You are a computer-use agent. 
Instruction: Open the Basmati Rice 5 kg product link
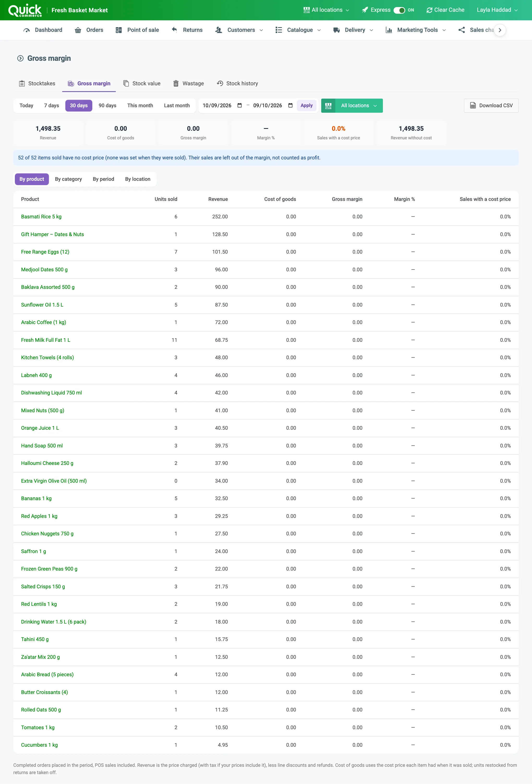coord(41,217)
